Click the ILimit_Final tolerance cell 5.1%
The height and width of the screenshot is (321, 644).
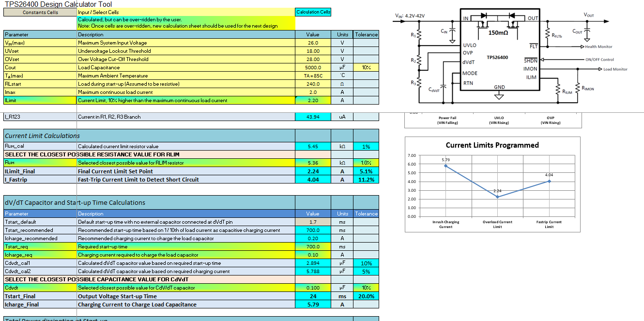pyautogui.click(x=366, y=171)
